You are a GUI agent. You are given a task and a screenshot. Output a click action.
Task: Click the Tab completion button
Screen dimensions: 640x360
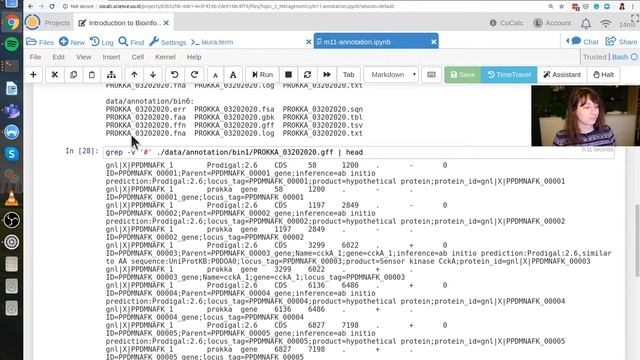click(x=349, y=75)
